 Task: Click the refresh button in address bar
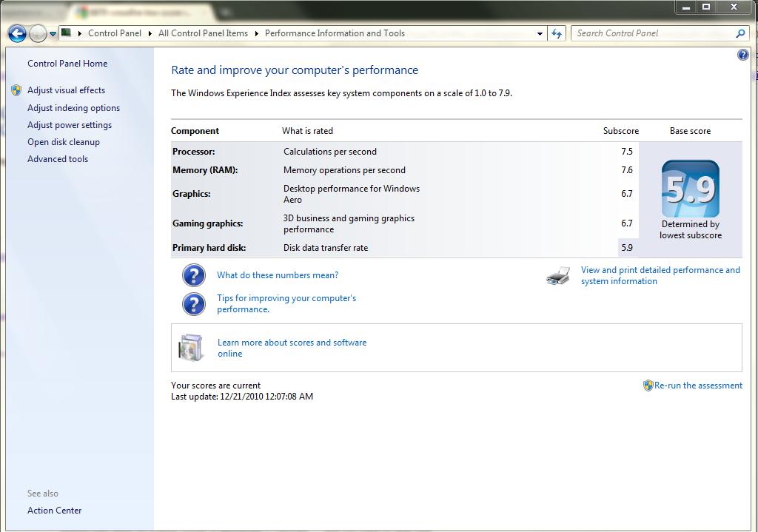pos(557,33)
